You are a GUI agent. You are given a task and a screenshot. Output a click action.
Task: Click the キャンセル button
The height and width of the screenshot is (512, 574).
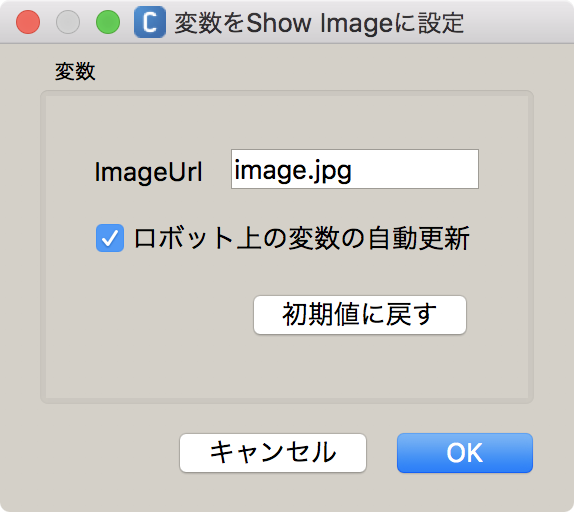[x=273, y=453]
